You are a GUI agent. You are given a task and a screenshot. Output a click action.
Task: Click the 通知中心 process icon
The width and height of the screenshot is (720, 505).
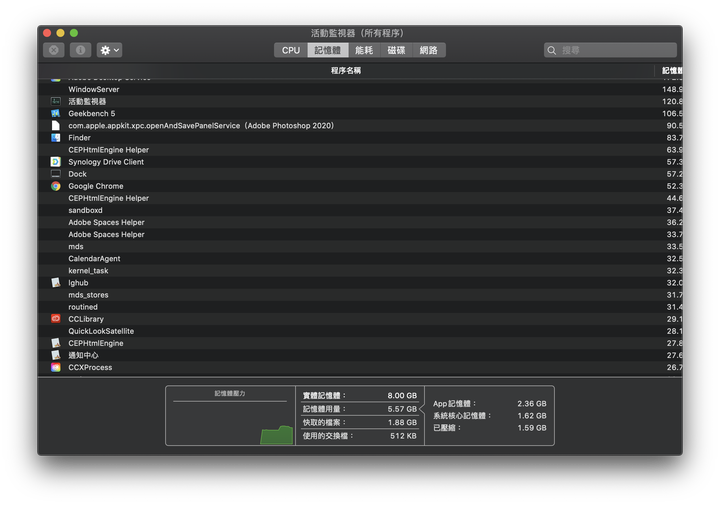pyautogui.click(x=56, y=355)
